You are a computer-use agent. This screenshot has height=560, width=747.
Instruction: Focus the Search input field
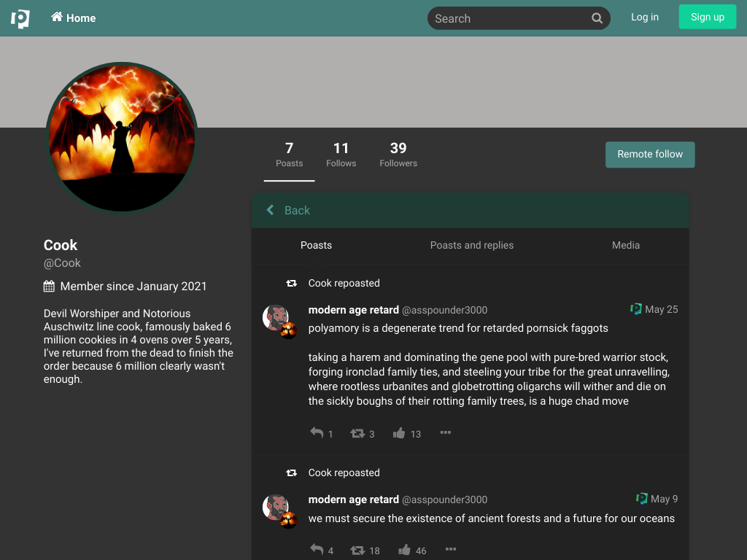click(x=510, y=18)
